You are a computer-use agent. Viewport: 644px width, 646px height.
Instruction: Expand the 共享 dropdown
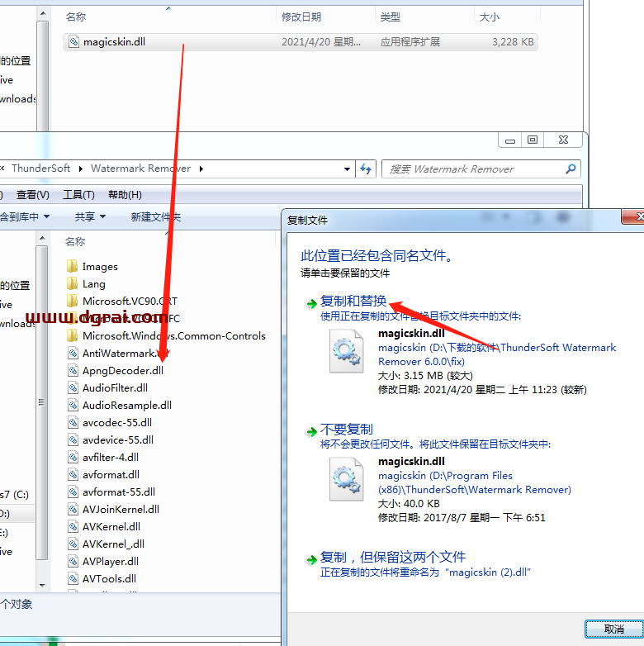90,216
